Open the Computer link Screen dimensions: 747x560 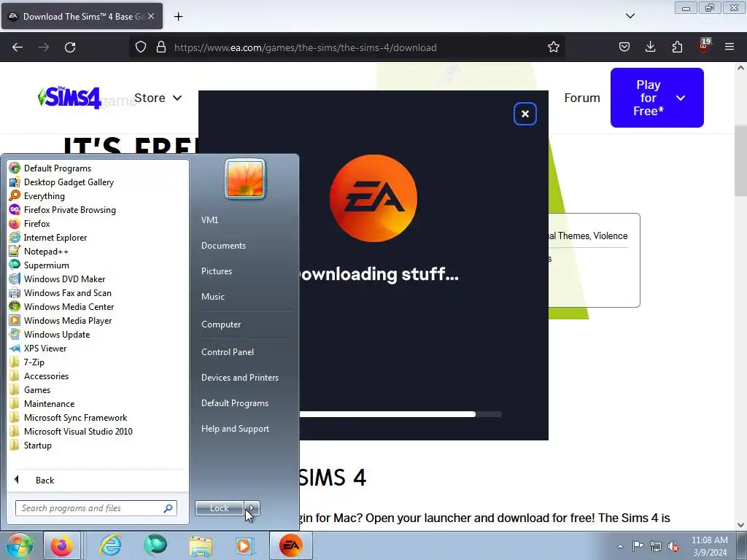(221, 324)
